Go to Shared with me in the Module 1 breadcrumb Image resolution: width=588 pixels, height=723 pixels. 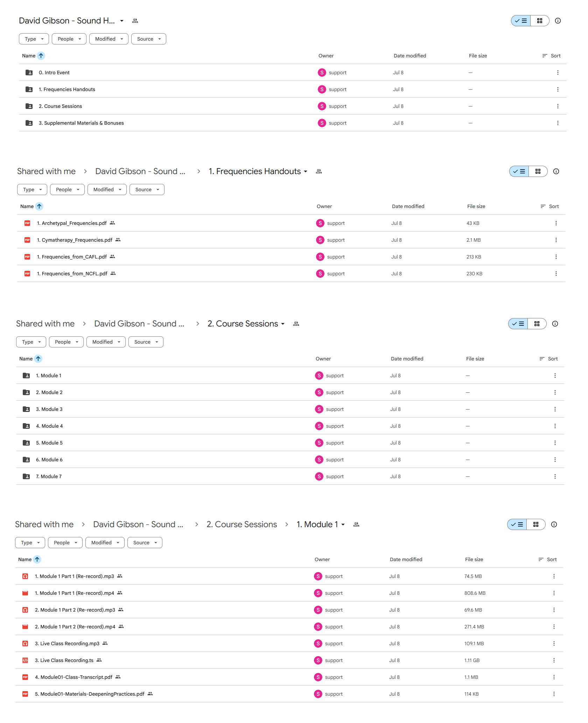[x=44, y=524]
